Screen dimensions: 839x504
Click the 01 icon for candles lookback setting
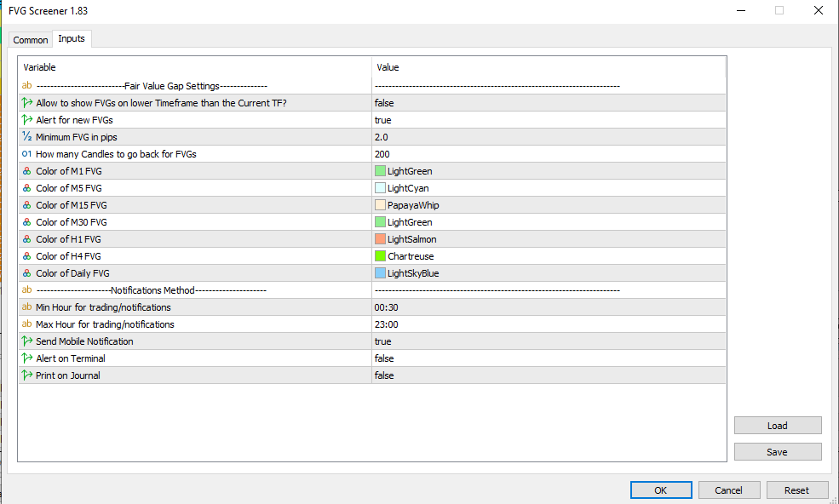click(26, 154)
